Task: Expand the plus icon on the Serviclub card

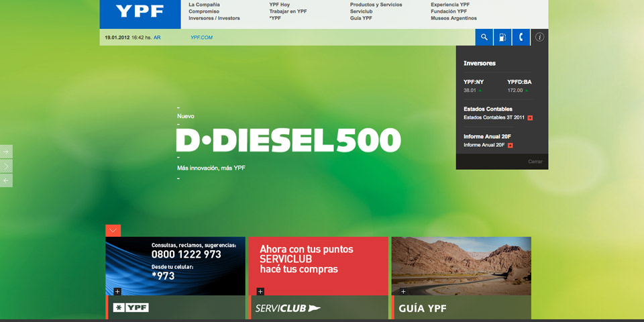Action: click(x=260, y=292)
